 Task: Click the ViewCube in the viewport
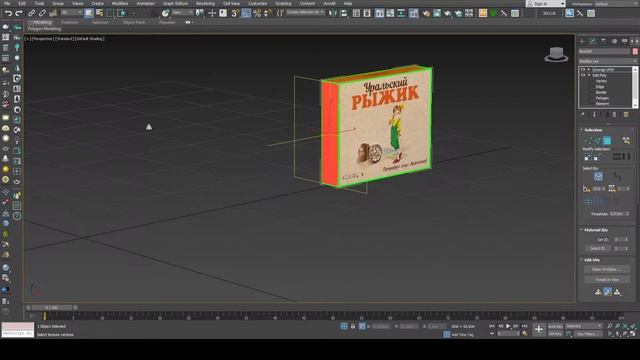click(x=556, y=54)
